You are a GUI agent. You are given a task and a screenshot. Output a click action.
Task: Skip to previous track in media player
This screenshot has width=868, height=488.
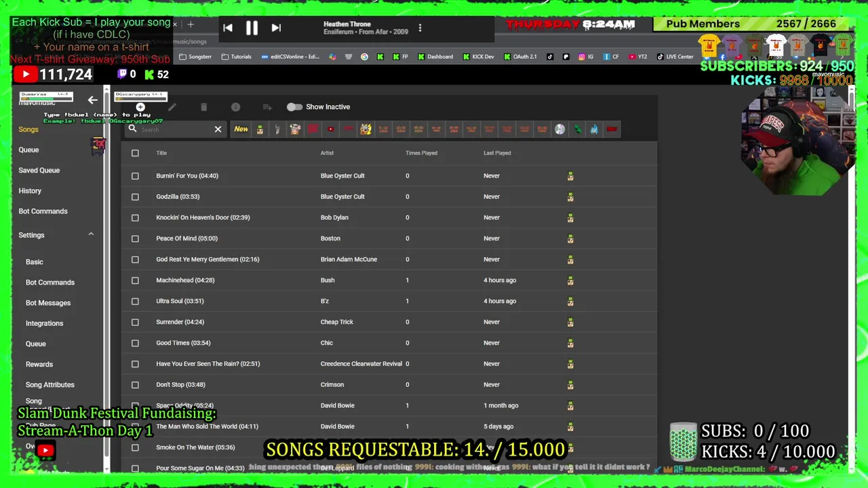228,28
